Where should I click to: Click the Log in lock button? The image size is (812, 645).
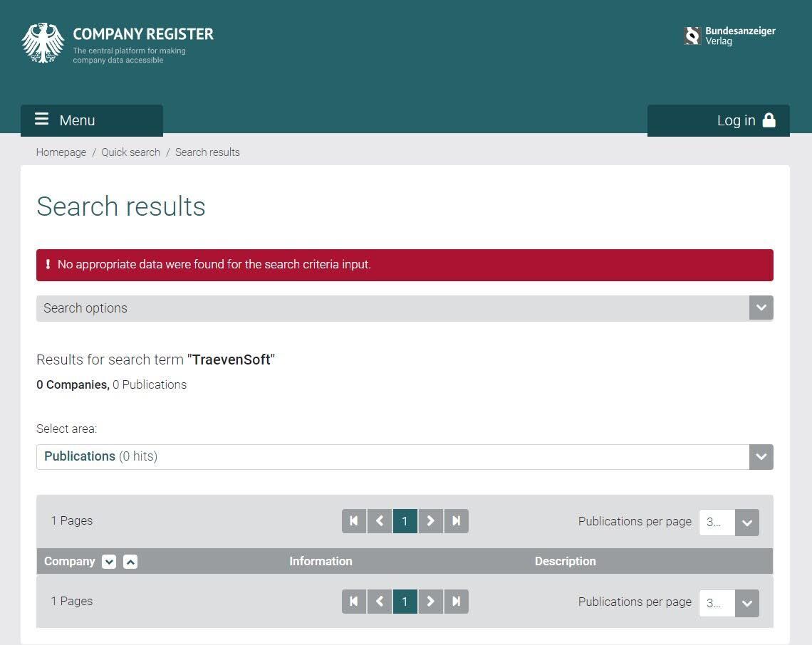[718, 120]
